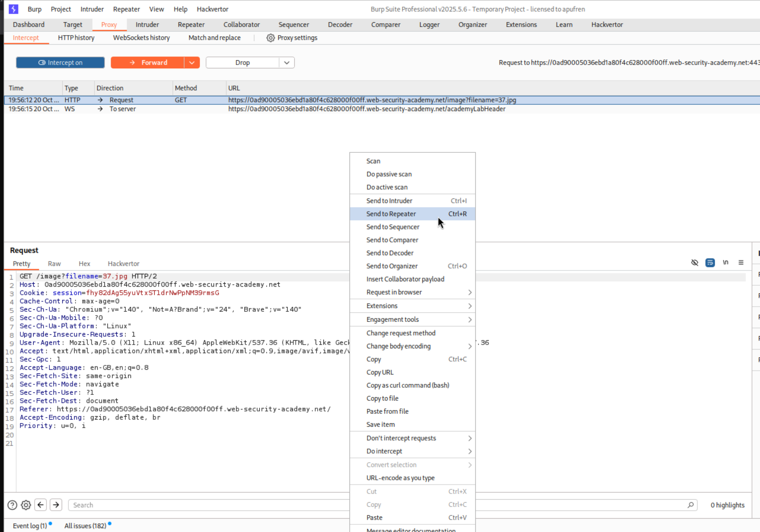This screenshot has width=760, height=532.
Task: Switch to the HTTP history tab
Action: [x=76, y=38]
